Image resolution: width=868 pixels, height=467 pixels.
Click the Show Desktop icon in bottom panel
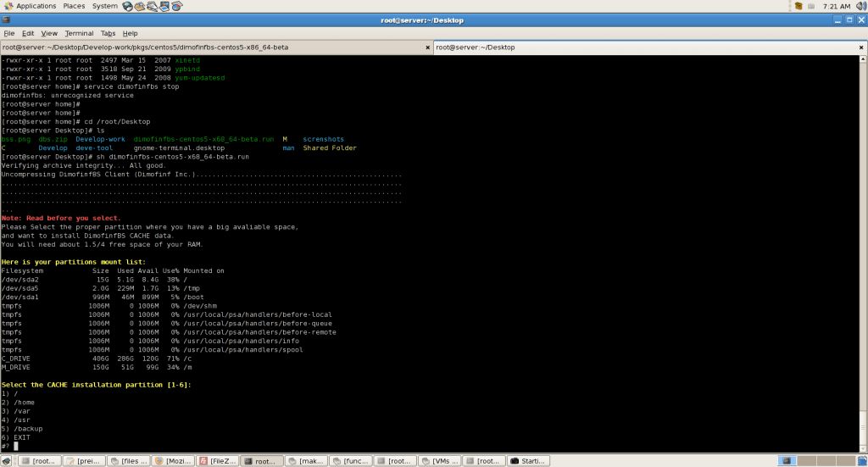(x=6, y=460)
